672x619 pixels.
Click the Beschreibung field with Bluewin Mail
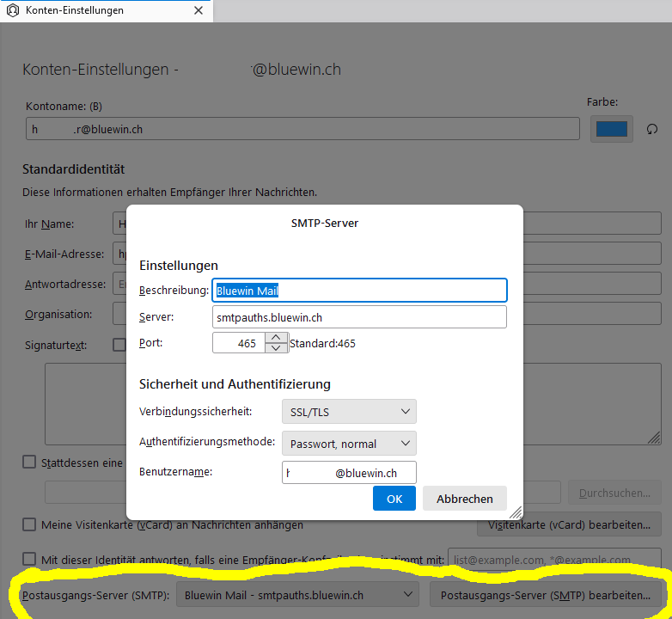click(359, 291)
